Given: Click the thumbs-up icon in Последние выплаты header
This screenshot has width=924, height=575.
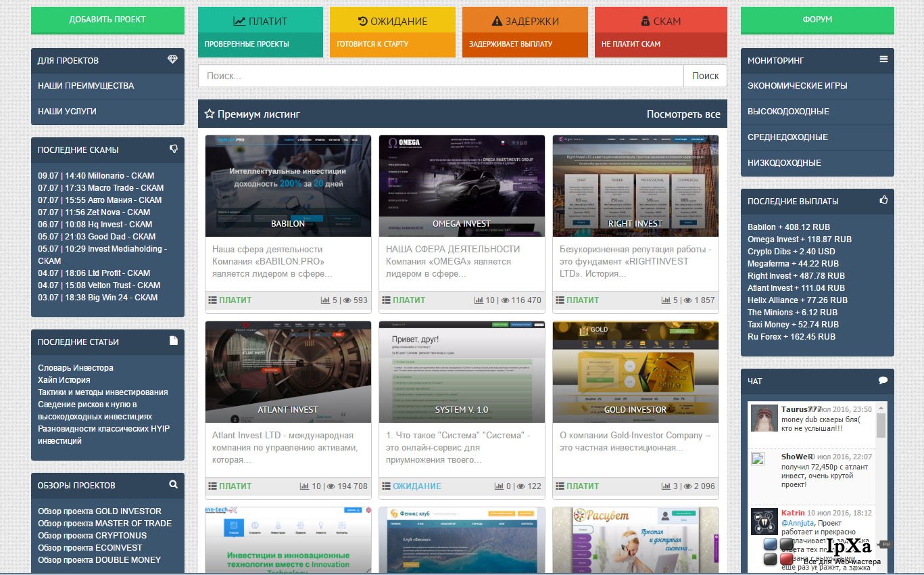Looking at the screenshot, I should [883, 200].
